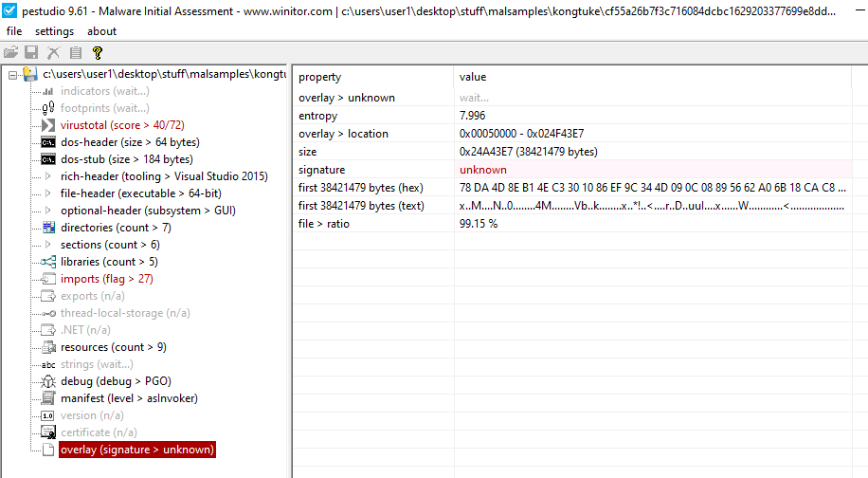This screenshot has width=868, height=478.
Task: Select sections (count > 6)
Action: pyautogui.click(x=110, y=245)
